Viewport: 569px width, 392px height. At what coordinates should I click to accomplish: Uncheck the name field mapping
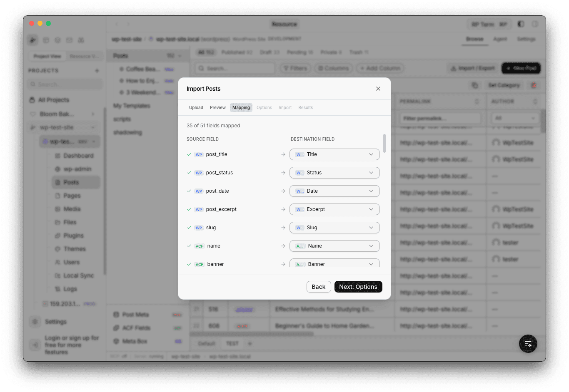click(189, 246)
